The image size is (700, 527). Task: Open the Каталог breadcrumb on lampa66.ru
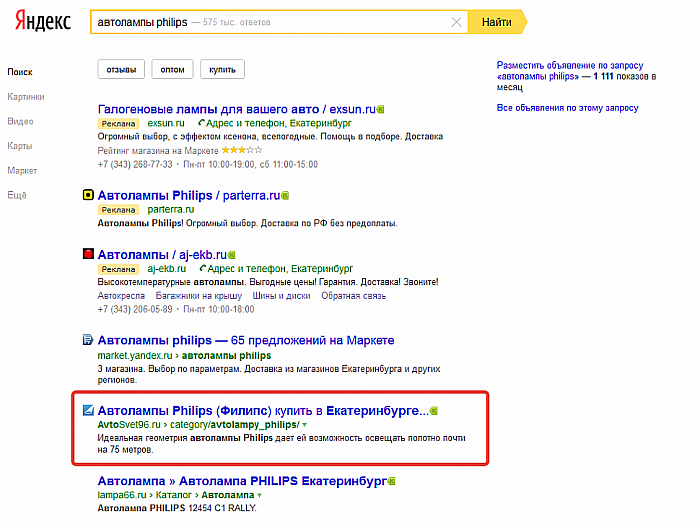point(174,495)
